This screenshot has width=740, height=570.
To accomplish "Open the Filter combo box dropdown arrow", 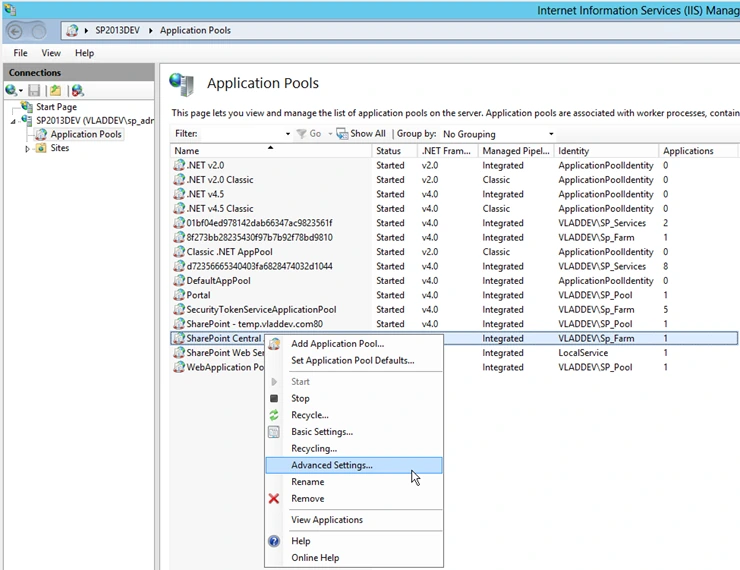I will click(x=287, y=134).
